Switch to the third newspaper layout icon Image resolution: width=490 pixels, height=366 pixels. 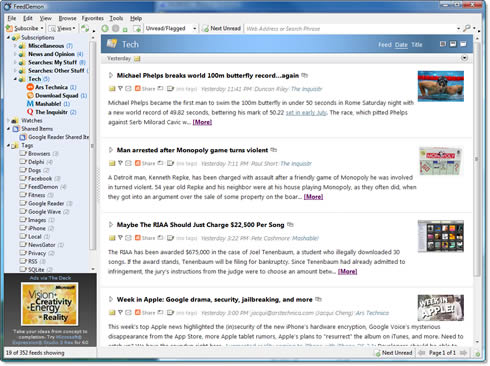point(463,44)
